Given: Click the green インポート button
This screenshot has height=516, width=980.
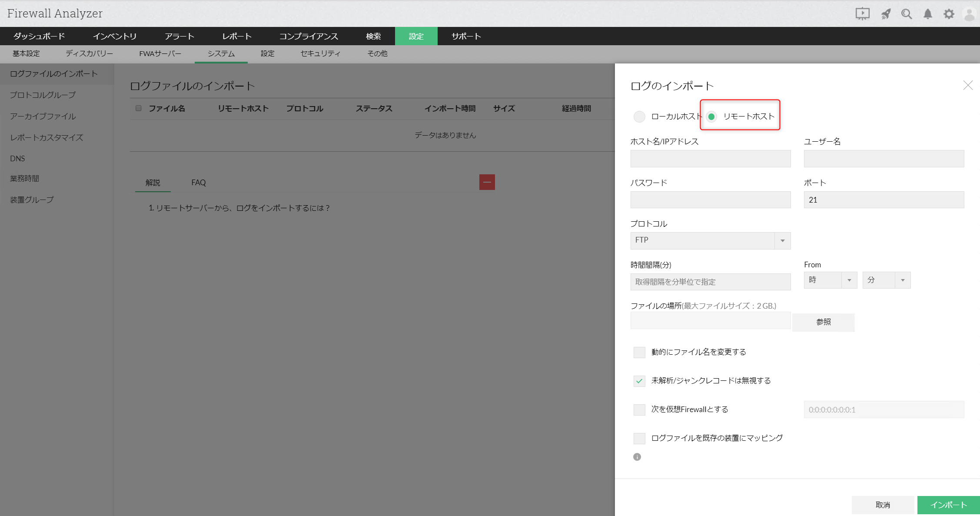Looking at the screenshot, I should pos(948,505).
